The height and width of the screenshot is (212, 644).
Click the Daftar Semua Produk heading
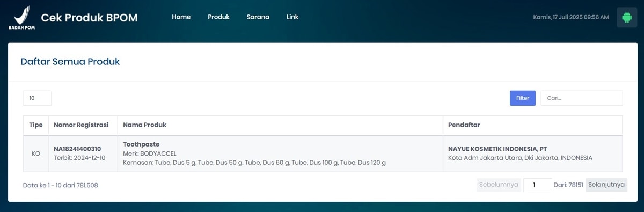[70, 62]
